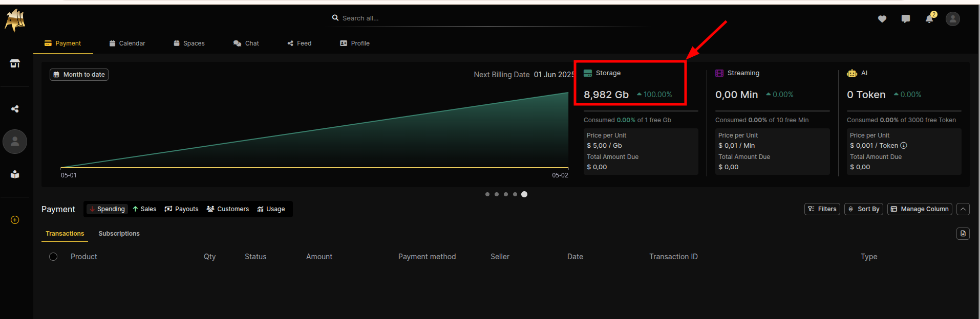
Task: Click the Filters funnel icon
Action: click(812, 209)
